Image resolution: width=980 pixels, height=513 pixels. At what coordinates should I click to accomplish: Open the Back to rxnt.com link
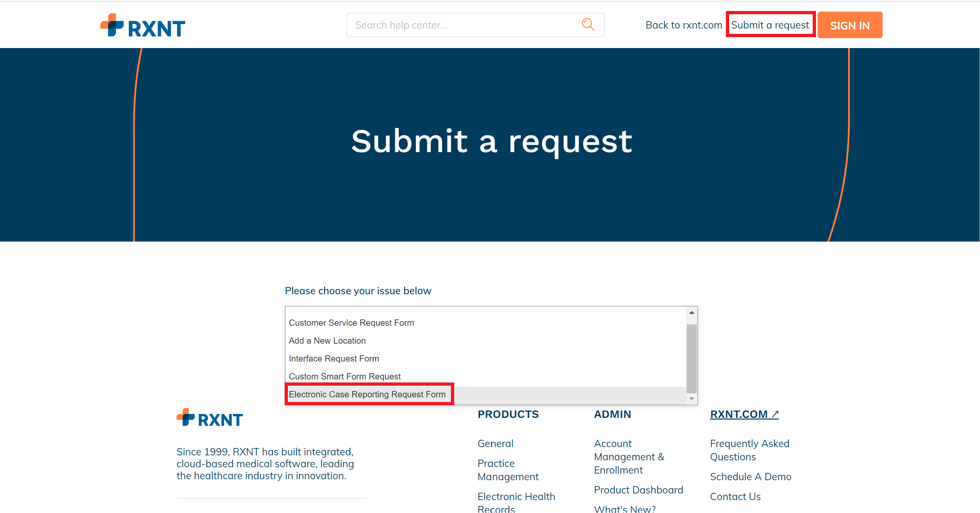coord(683,25)
